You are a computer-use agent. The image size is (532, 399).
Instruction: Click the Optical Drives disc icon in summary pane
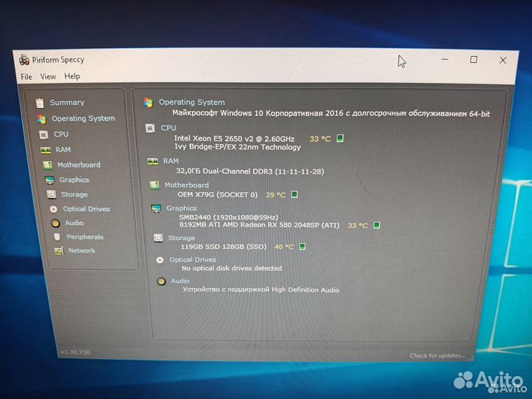click(x=160, y=260)
